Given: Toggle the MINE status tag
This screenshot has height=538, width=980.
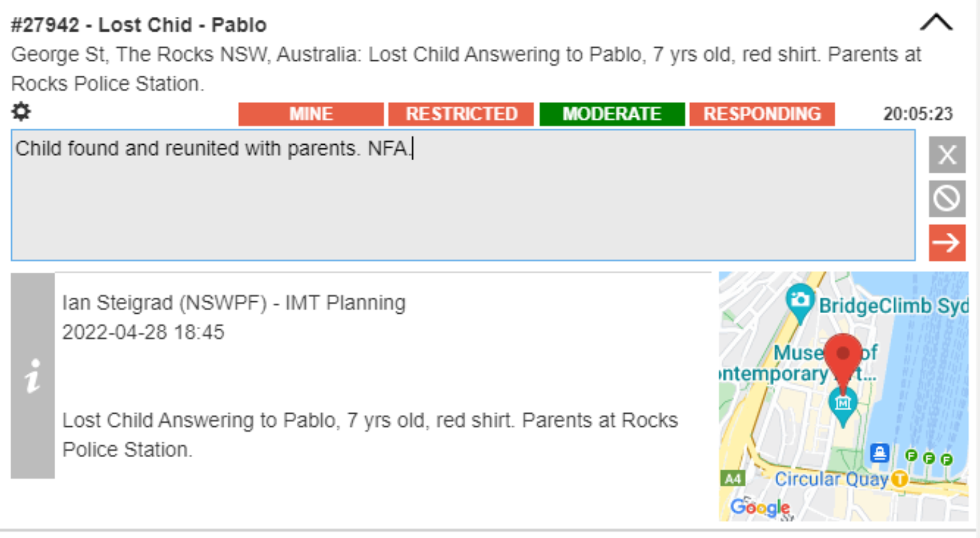Looking at the screenshot, I should pyautogui.click(x=311, y=114).
